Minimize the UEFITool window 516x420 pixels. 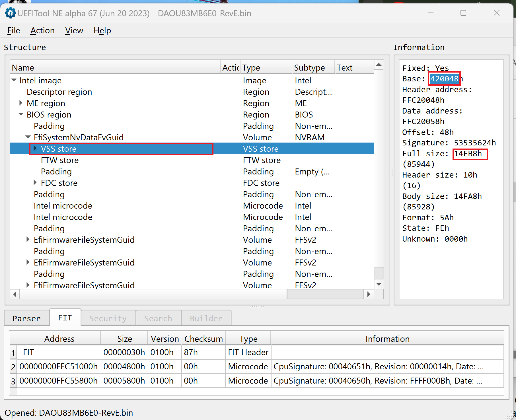click(x=430, y=13)
